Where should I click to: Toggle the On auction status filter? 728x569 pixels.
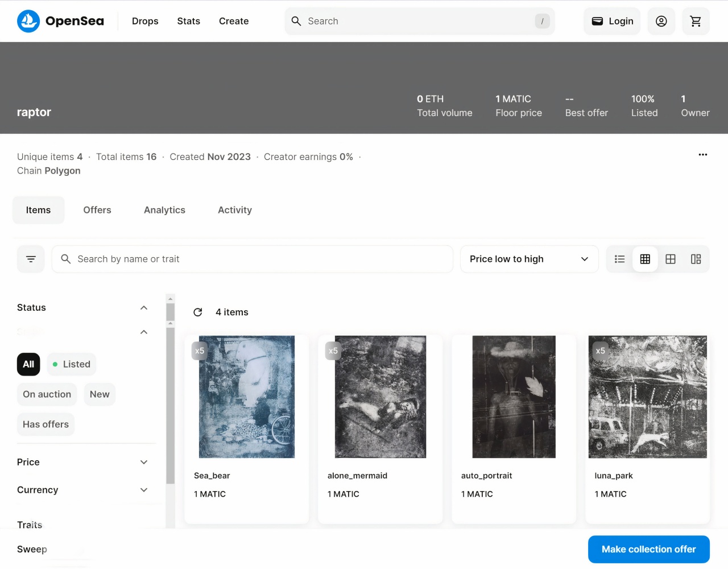(47, 394)
